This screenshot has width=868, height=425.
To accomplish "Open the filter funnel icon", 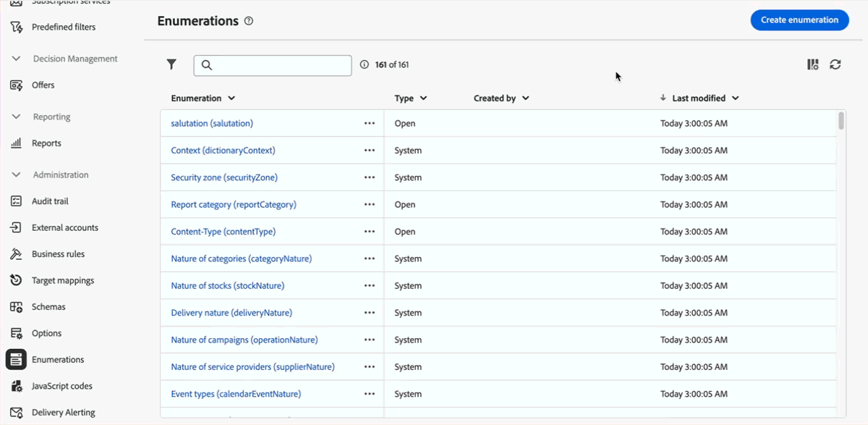I will pyautogui.click(x=171, y=64).
